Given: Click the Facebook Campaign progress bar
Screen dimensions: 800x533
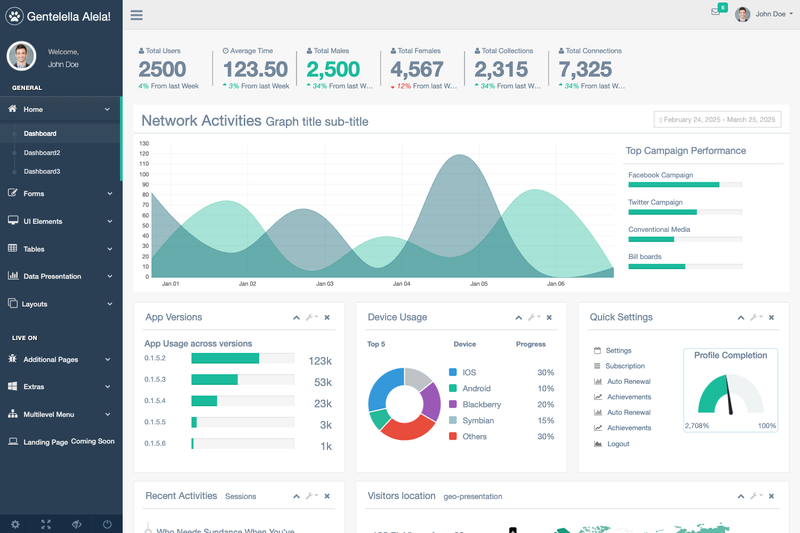Looking at the screenshot, I should point(685,185).
